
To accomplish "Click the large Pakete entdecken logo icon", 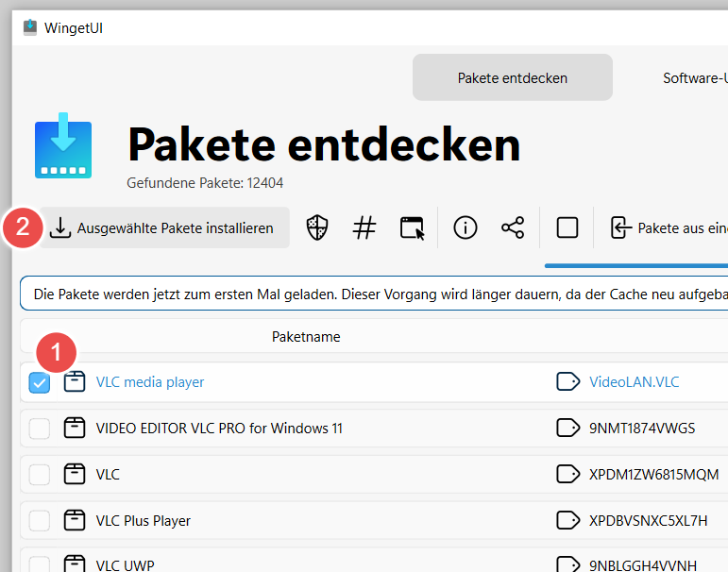I will pyautogui.click(x=63, y=145).
